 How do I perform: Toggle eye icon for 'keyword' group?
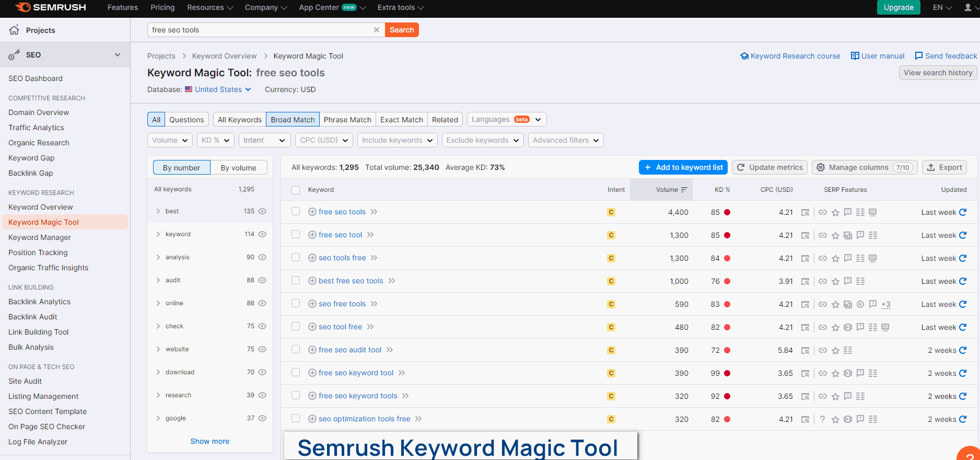[x=262, y=234]
